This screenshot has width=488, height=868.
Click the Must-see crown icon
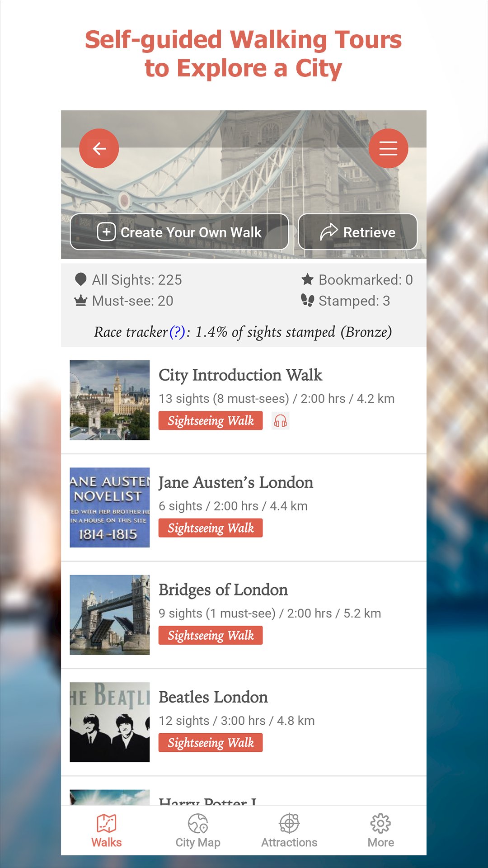[81, 300]
